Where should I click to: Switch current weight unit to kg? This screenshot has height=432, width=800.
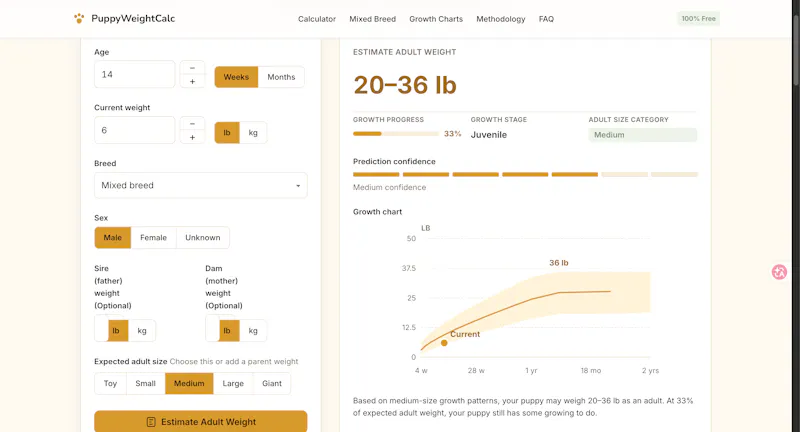pyautogui.click(x=253, y=133)
